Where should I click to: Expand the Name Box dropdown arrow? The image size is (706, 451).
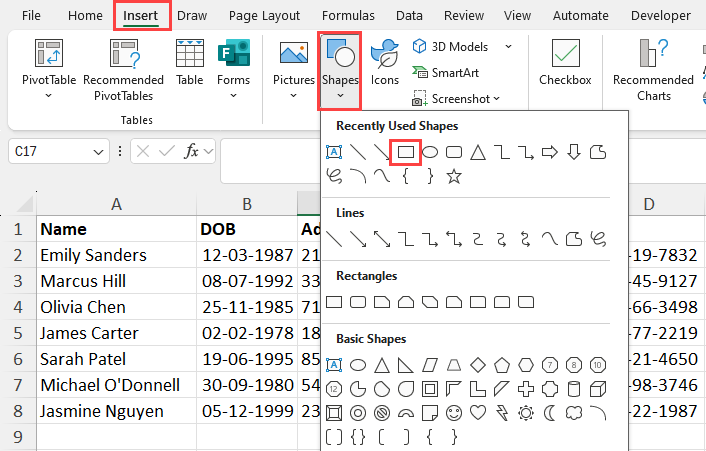coord(98,151)
